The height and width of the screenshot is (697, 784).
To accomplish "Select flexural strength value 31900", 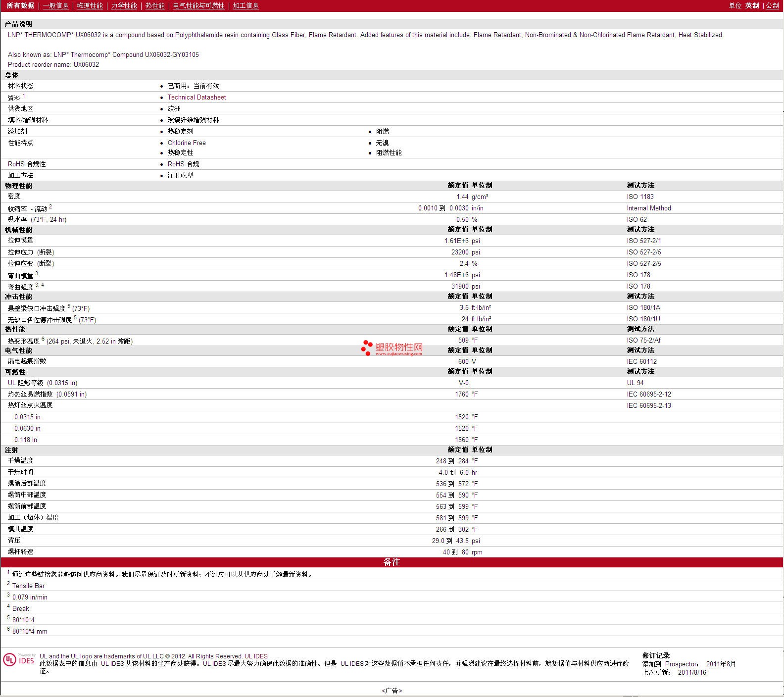I will [x=460, y=286].
